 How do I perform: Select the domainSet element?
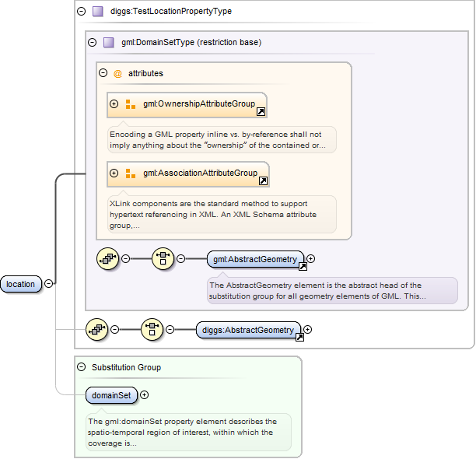tap(111, 395)
